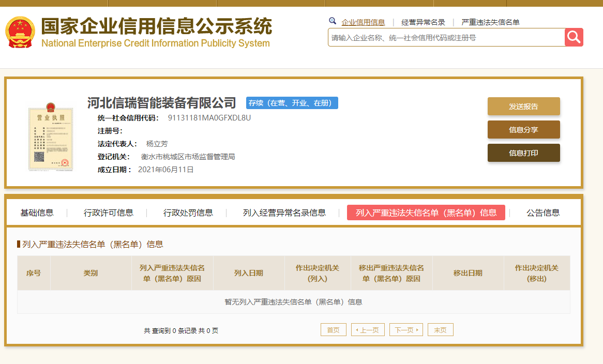This screenshot has width=603, height=364.
Task: Click the empty-table message 暂无列入严重违法失信名单（黑名单）信息
Action: [x=293, y=302]
